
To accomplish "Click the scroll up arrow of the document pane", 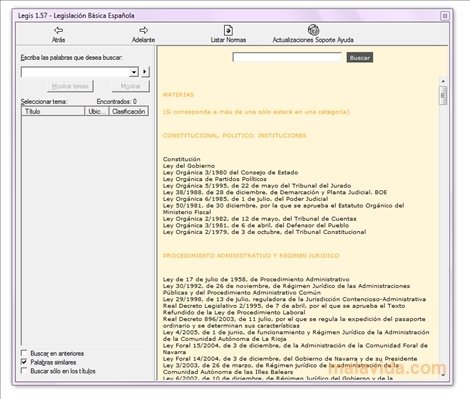I will pyautogui.click(x=443, y=81).
